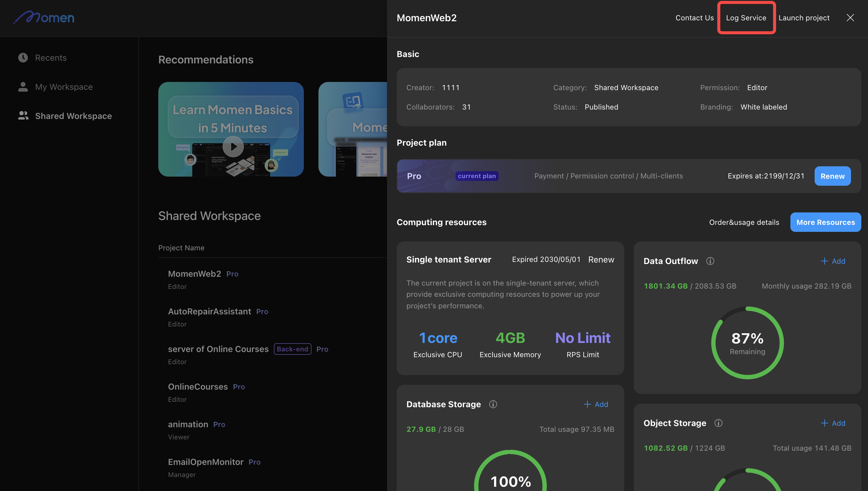Image resolution: width=868 pixels, height=491 pixels.
Task: Click the White labeled branding value
Action: pos(764,107)
